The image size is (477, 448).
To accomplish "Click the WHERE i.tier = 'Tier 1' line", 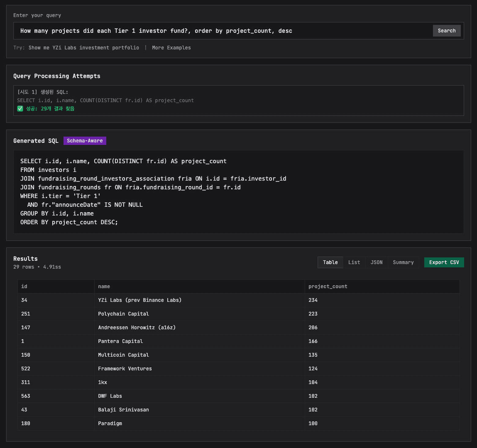I will (60, 196).
